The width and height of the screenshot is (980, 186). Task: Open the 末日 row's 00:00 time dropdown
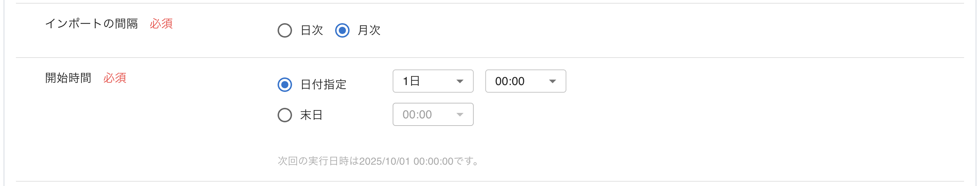pos(432,114)
